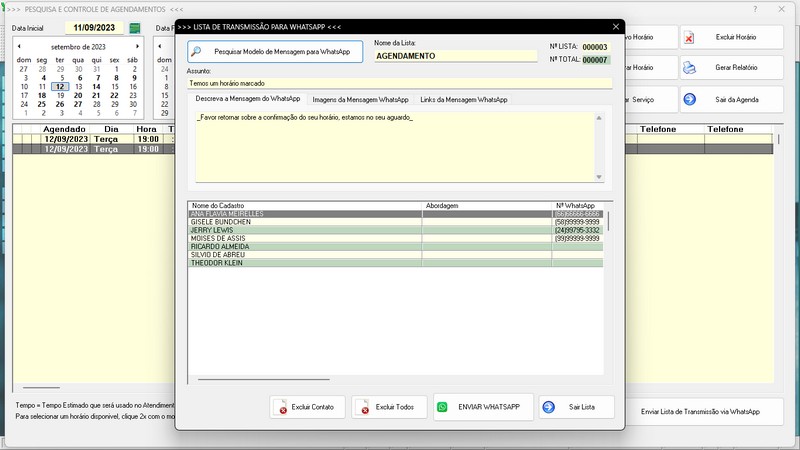The image size is (800, 450).
Task: Click the message text area scroll-up arrow
Action: pyautogui.click(x=599, y=118)
